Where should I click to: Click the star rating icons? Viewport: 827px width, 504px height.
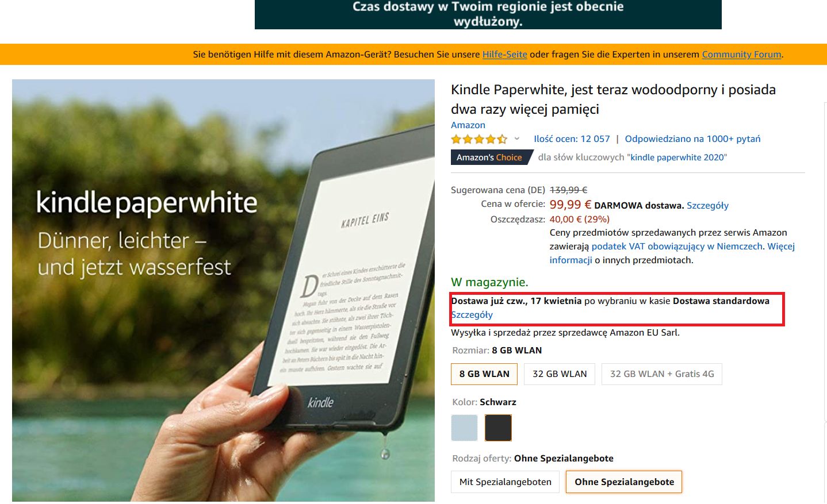479,139
